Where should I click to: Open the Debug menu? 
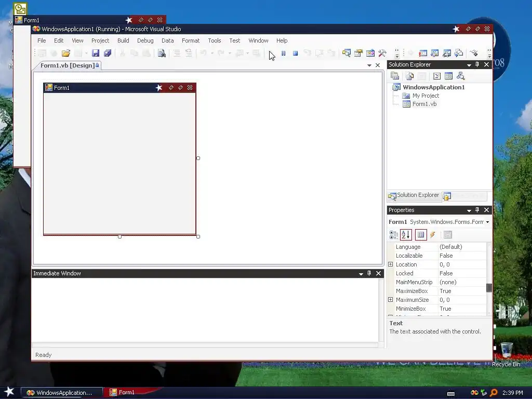(145, 41)
